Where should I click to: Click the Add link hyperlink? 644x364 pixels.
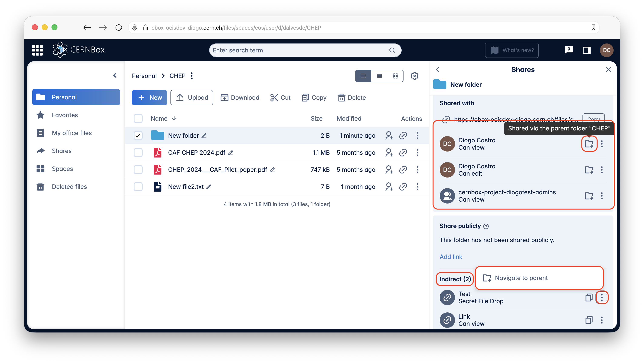[x=451, y=257]
